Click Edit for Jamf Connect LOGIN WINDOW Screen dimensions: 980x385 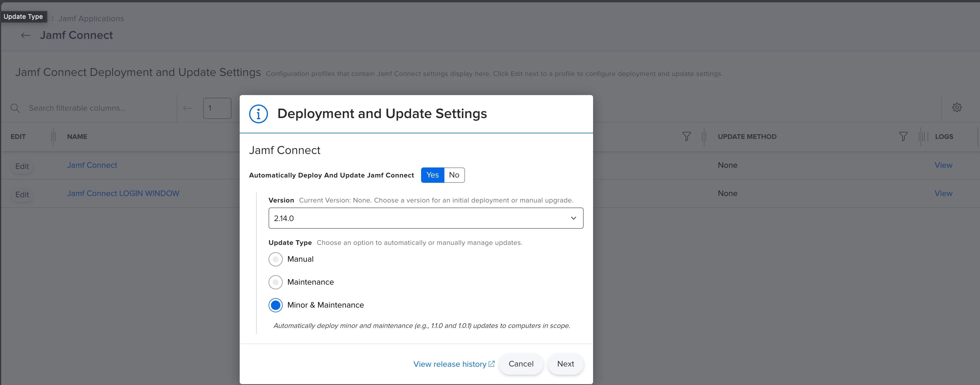click(x=22, y=194)
